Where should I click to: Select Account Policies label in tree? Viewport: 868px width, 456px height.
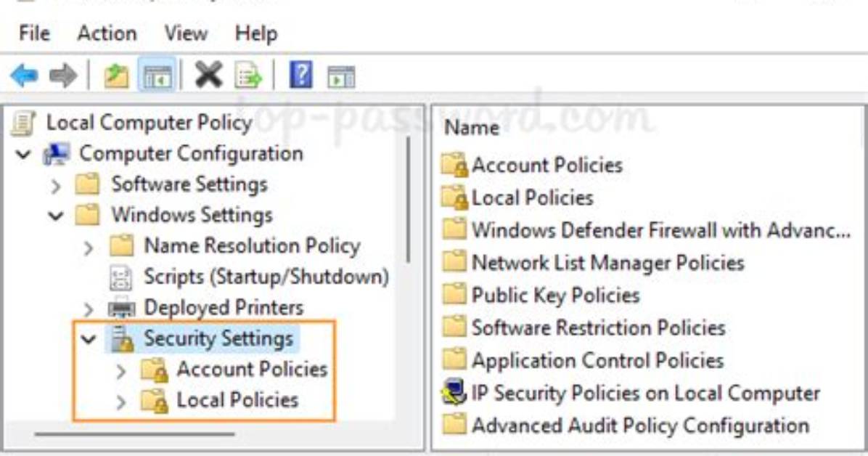pos(252,369)
